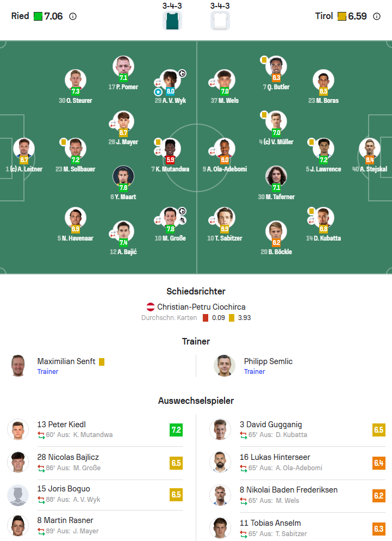Click Lukas Hinterseer's 6.4 rating badge
This screenshot has width=392, height=541.
[x=378, y=463]
